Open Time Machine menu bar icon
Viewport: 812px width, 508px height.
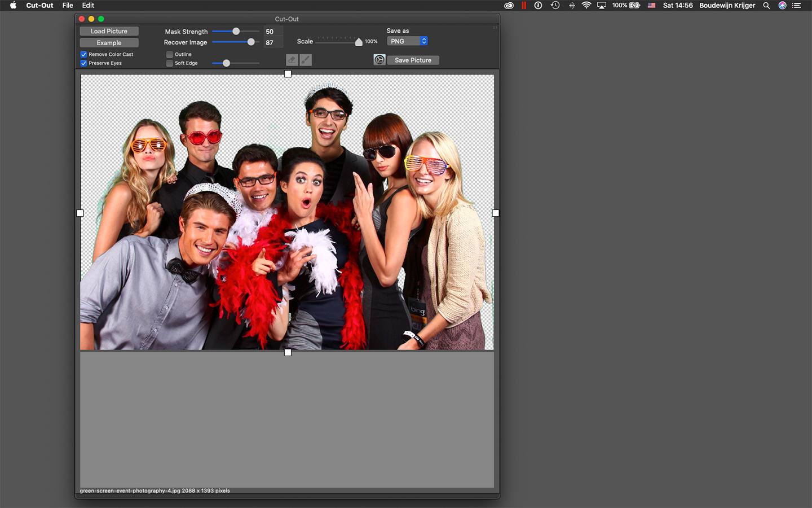point(555,6)
